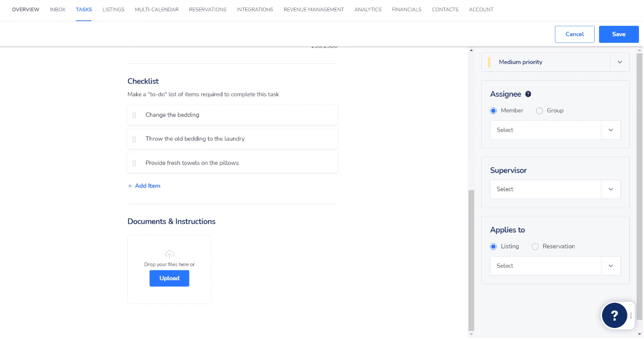The width and height of the screenshot is (644, 340).
Task: Open the help chat bubble icon
Action: pos(614,316)
